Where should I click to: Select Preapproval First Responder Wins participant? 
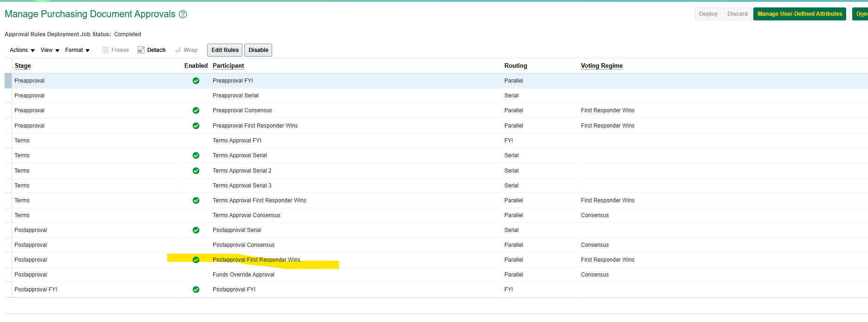coord(255,126)
